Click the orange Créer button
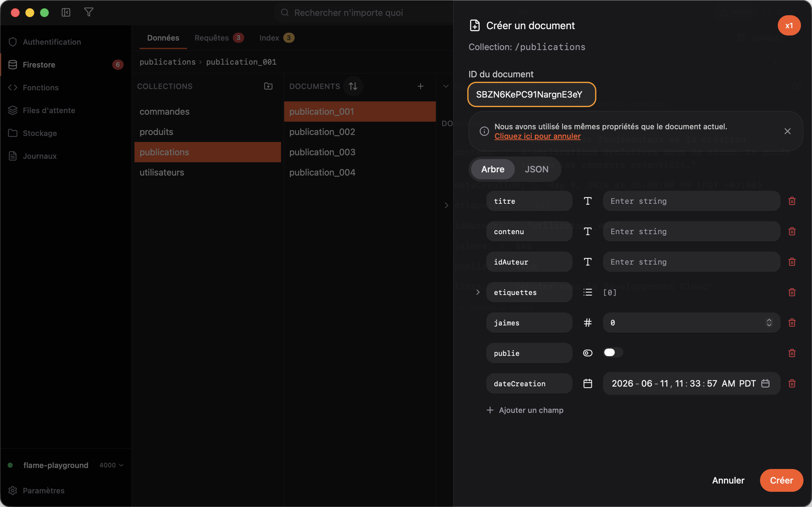Screen dimensions: 812x507 tap(782, 480)
